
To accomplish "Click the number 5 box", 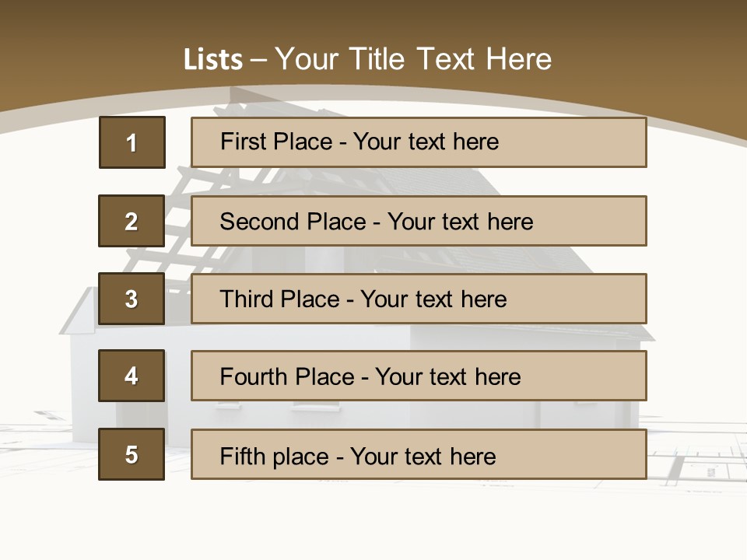I will pos(132,454).
